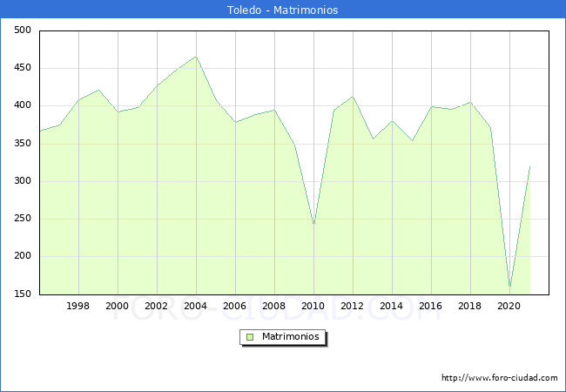Click the 'Matrimonios' legend label

291,336
